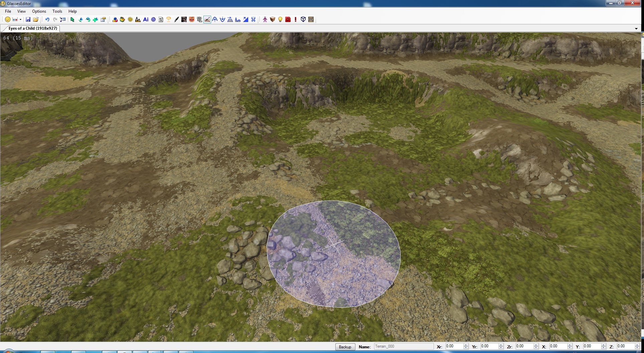Select the Eyes of a Child tab
The height and width of the screenshot is (353, 644).
(32, 28)
